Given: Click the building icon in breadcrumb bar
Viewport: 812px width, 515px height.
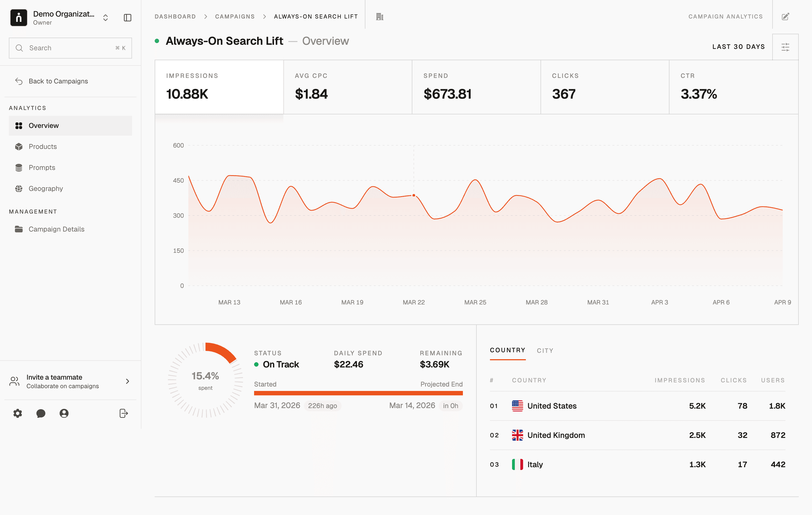Looking at the screenshot, I should [x=380, y=17].
